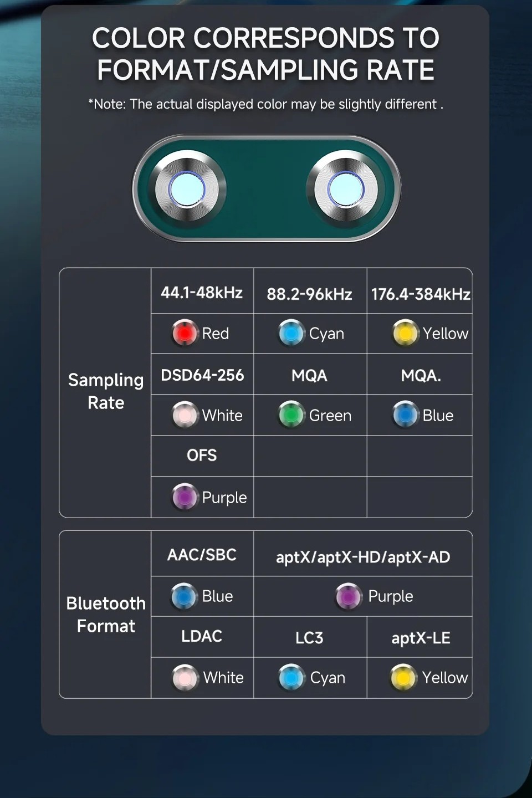Click the white LED icon under DSD64-256
Screen dimensions: 532x798
coord(185,415)
